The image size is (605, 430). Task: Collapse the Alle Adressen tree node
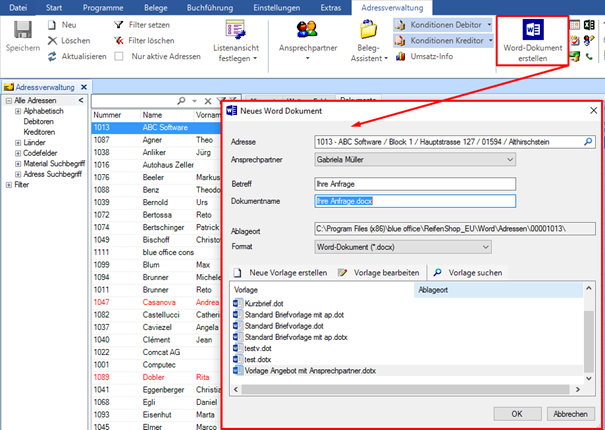pos(8,101)
